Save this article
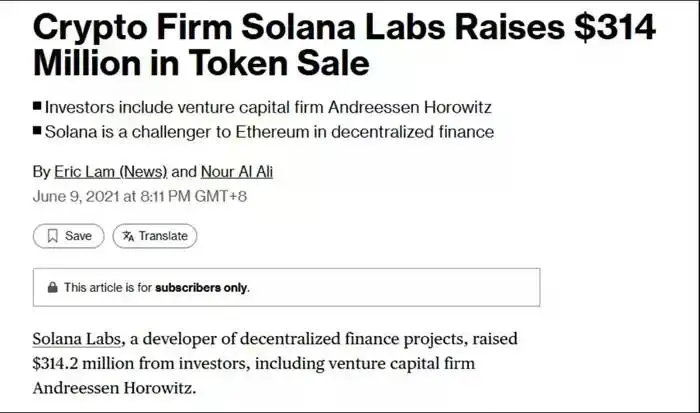The height and width of the screenshot is (413, 700). point(68,236)
